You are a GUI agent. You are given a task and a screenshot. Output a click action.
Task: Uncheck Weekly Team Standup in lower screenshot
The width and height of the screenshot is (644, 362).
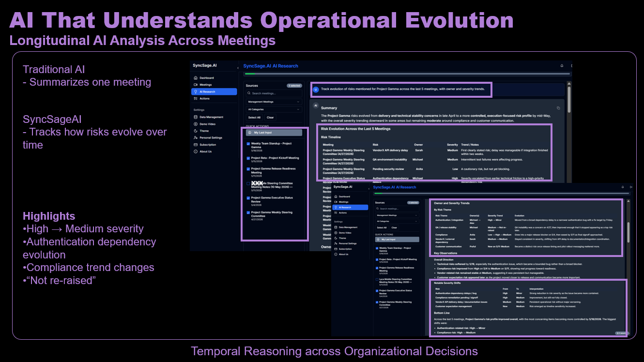pyautogui.click(x=377, y=248)
